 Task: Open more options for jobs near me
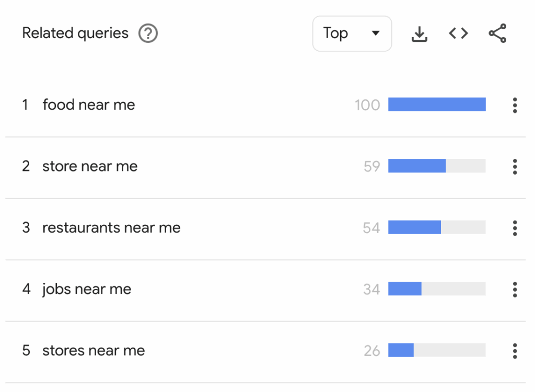click(515, 289)
